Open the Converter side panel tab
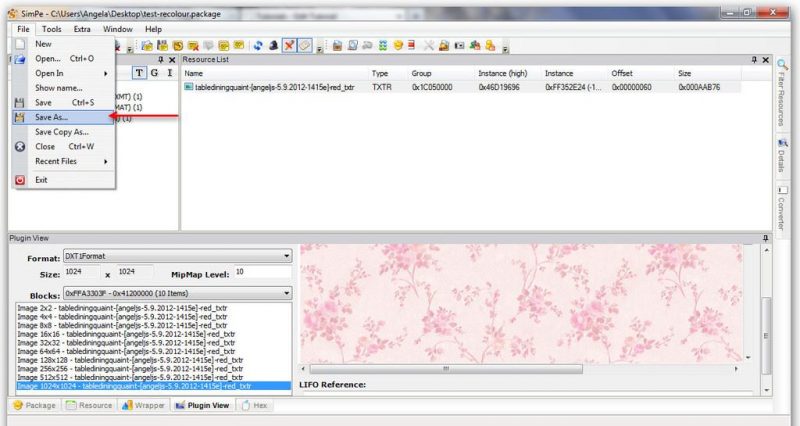Image resolution: width=800 pixels, height=426 pixels. (x=782, y=208)
